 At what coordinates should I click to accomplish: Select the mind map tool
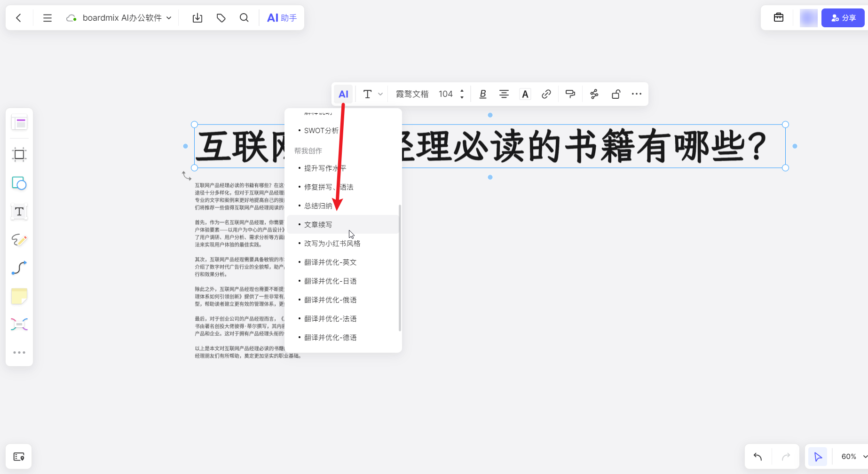coord(19,324)
